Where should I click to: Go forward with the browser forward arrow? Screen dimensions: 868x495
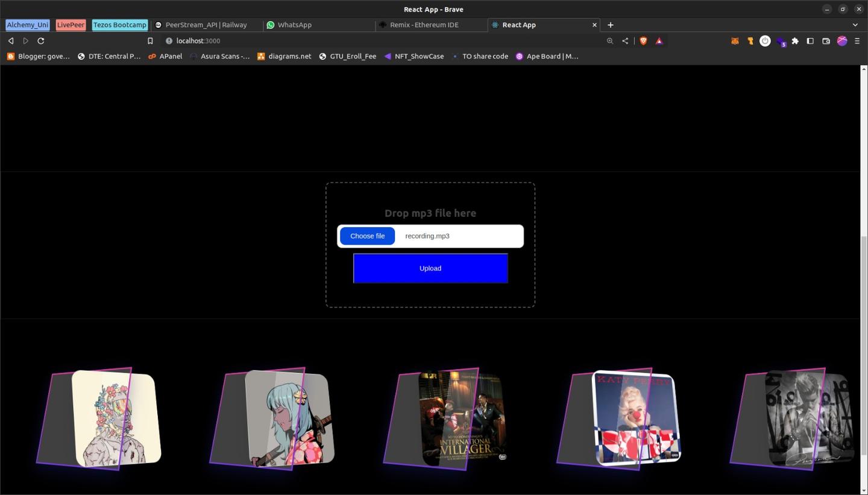click(26, 41)
